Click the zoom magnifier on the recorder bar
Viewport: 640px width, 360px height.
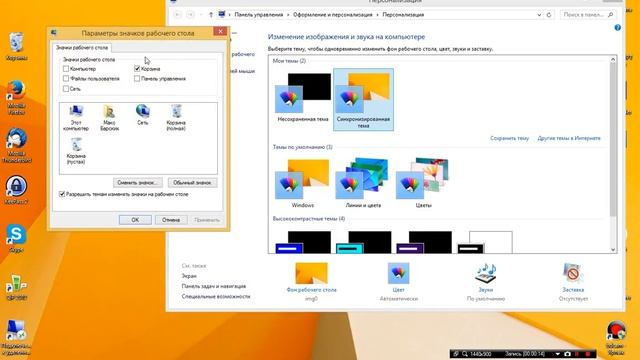pos(464,354)
